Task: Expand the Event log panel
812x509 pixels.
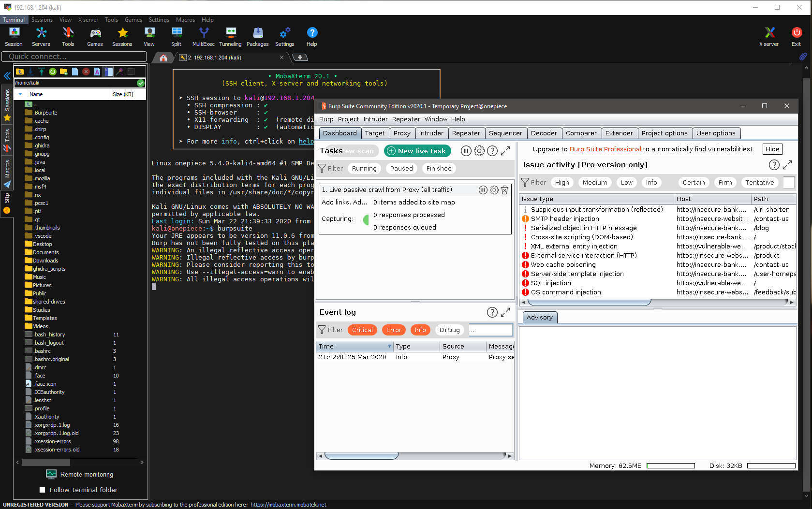Action: [505, 312]
